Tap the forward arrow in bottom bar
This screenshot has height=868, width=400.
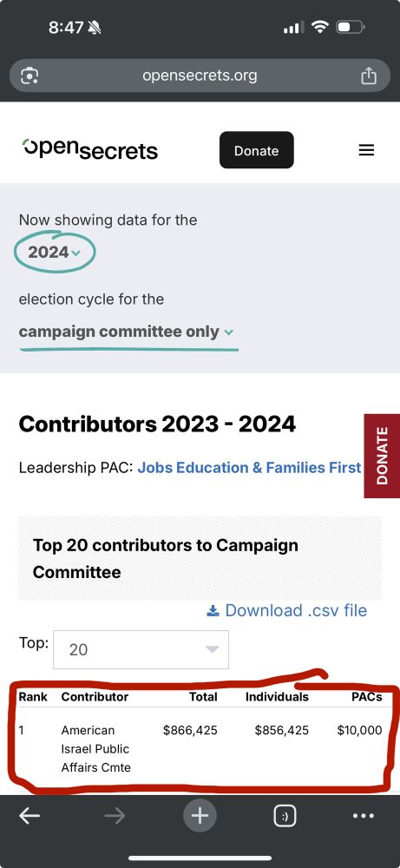pos(115,815)
